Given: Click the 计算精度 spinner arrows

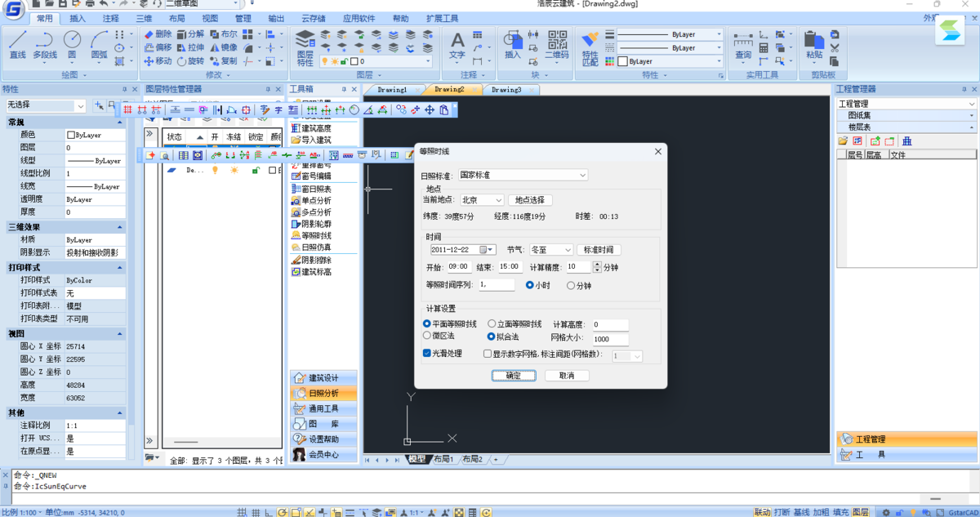Looking at the screenshot, I should pyautogui.click(x=597, y=267).
